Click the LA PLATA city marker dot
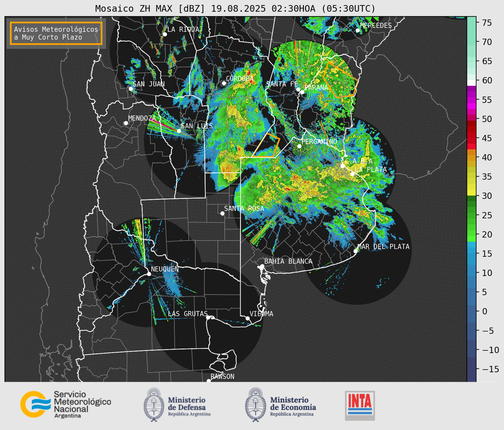 pos(353,174)
